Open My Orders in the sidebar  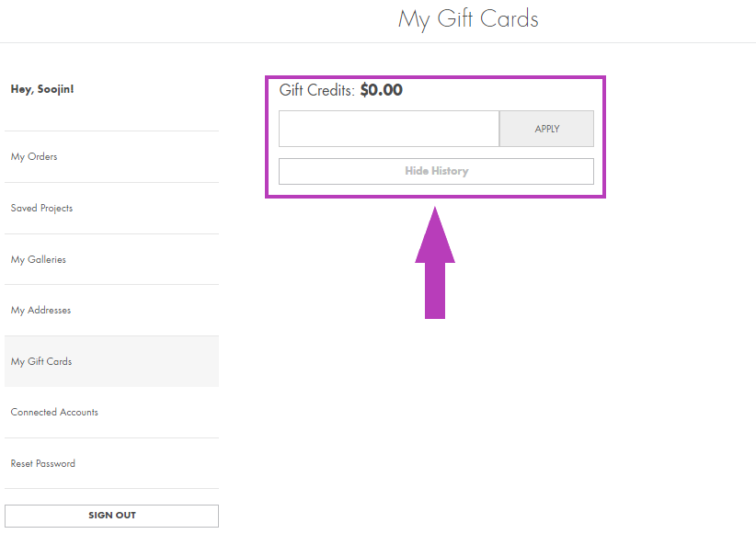click(x=34, y=157)
